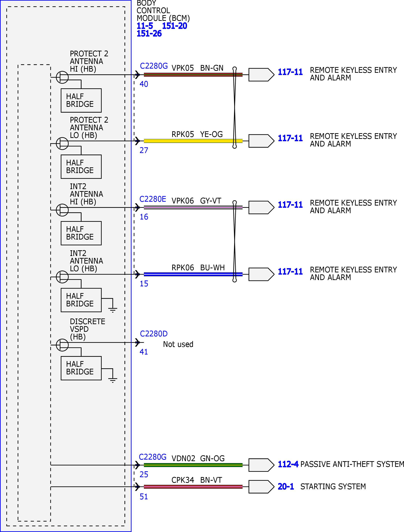Click the off-page arrow on wire VPK06
This screenshot has height=532, width=404.
261,207
